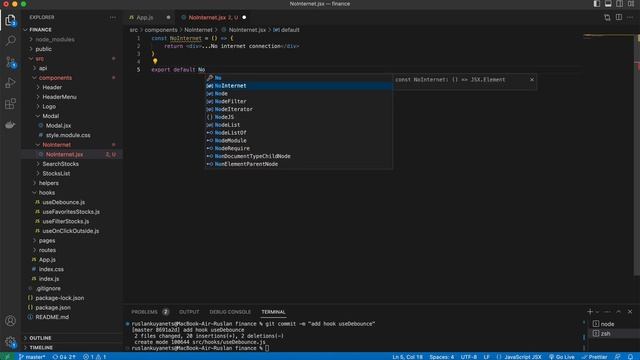
Task: Click the sync changes indicator in status bar
Action: [64, 357]
